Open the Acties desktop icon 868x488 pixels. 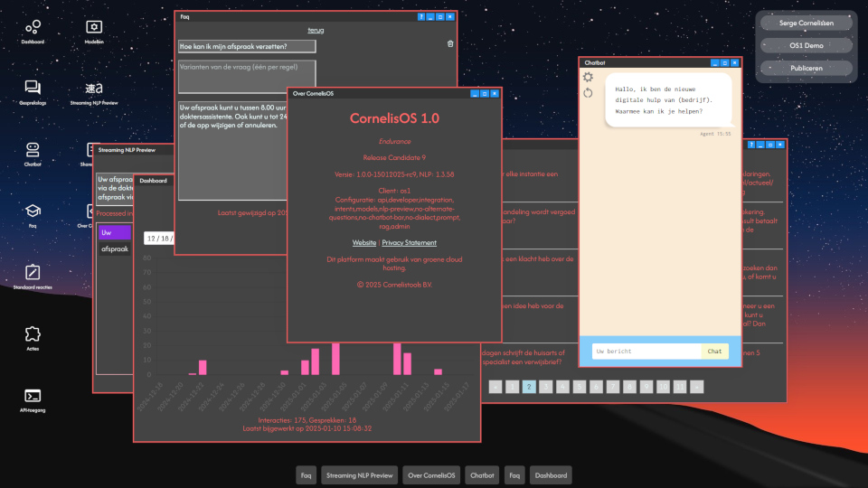33,338
